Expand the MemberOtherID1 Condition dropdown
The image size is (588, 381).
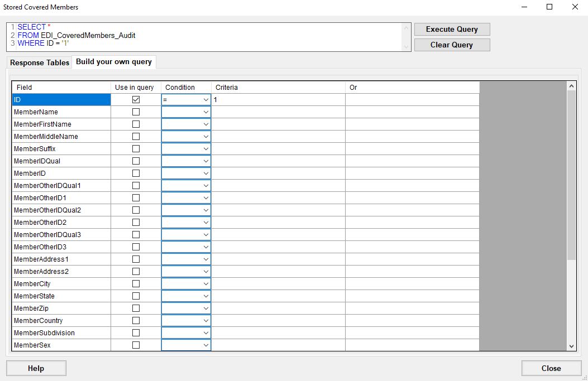tap(206, 198)
